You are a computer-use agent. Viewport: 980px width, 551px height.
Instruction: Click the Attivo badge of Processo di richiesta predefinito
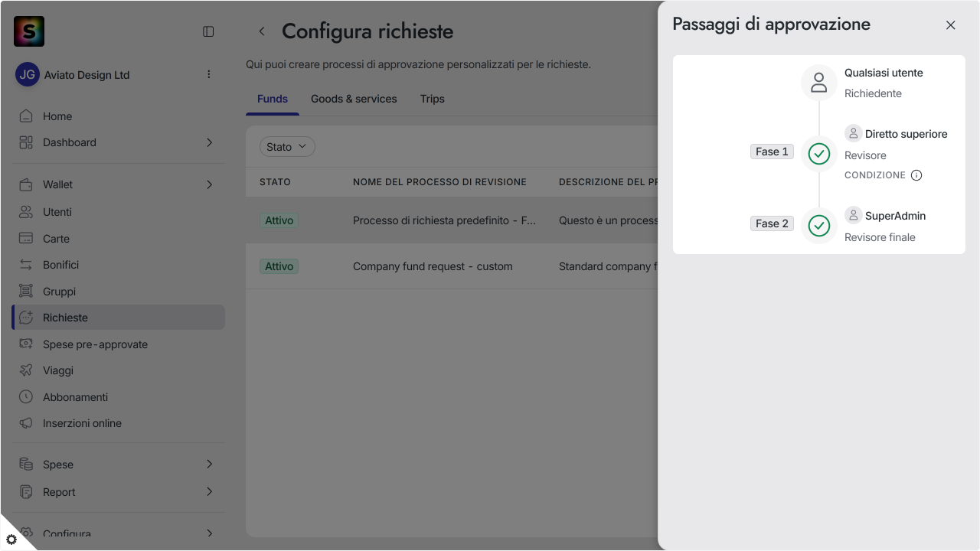(x=279, y=220)
